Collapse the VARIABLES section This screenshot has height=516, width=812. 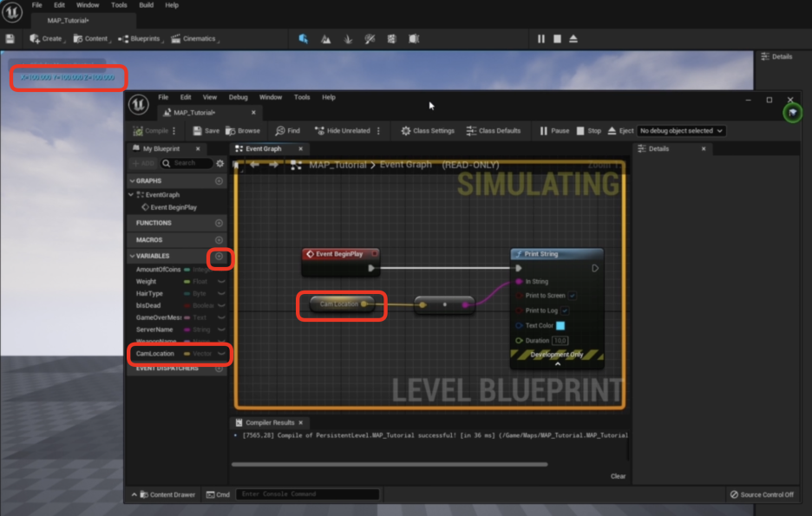coord(132,256)
